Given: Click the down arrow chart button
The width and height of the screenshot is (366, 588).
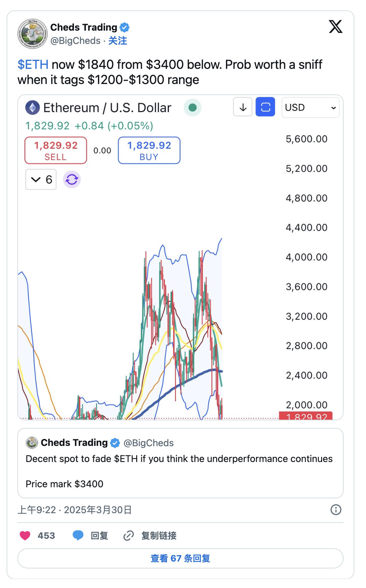Looking at the screenshot, I should click(243, 107).
